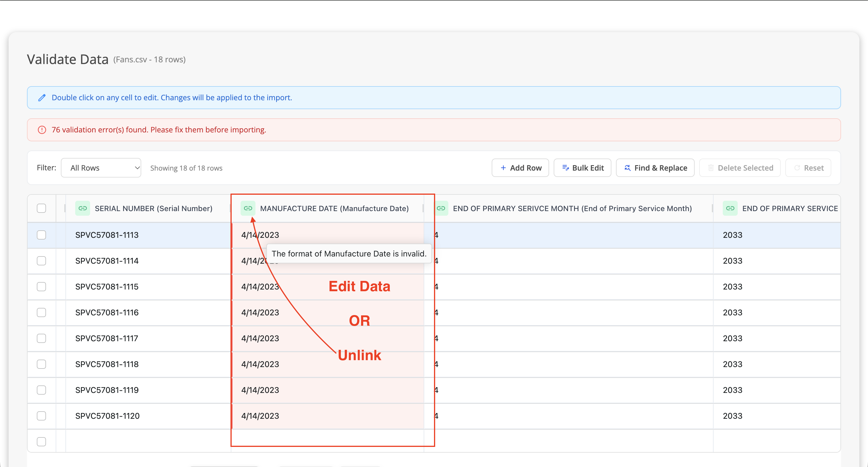The width and height of the screenshot is (868, 467).
Task: Tick the checkbox for SPVC57081-1119
Action: click(41, 390)
